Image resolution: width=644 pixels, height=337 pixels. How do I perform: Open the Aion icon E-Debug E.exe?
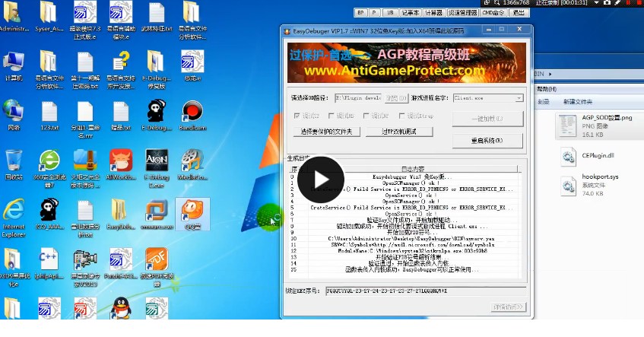[x=157, y=169]
